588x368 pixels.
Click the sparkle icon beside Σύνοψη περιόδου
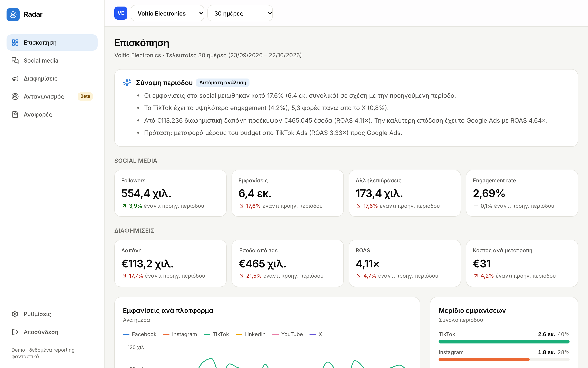click(127, 83)
